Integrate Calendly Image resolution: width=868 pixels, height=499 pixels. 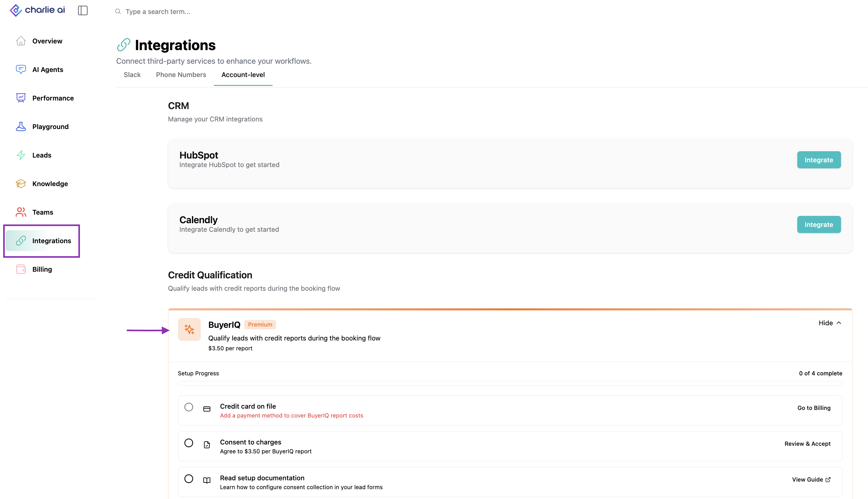click(x=819, y=224)
